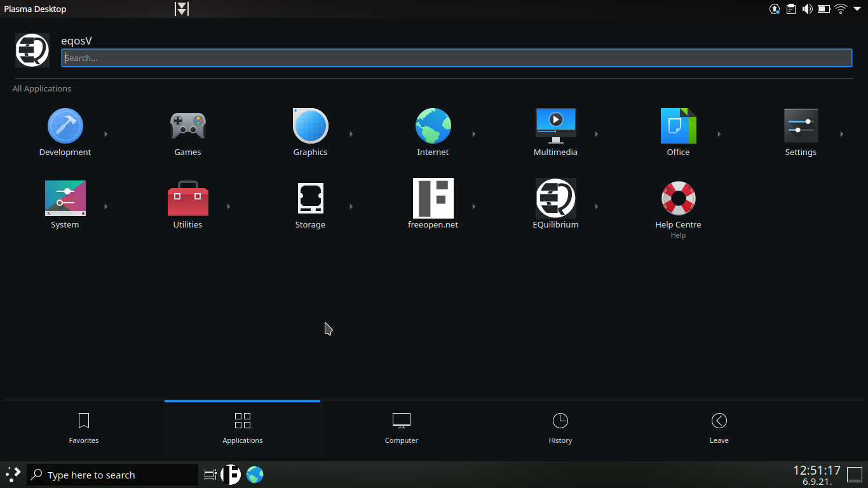Click the eqosV user avatar
The width and height of the screenshot is (868, 488).
click(x=32, y=50)
